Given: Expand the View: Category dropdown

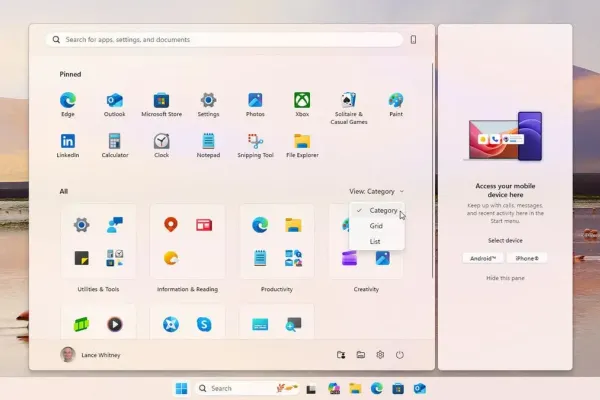Looking at the screenshot, I should [377, 191].
